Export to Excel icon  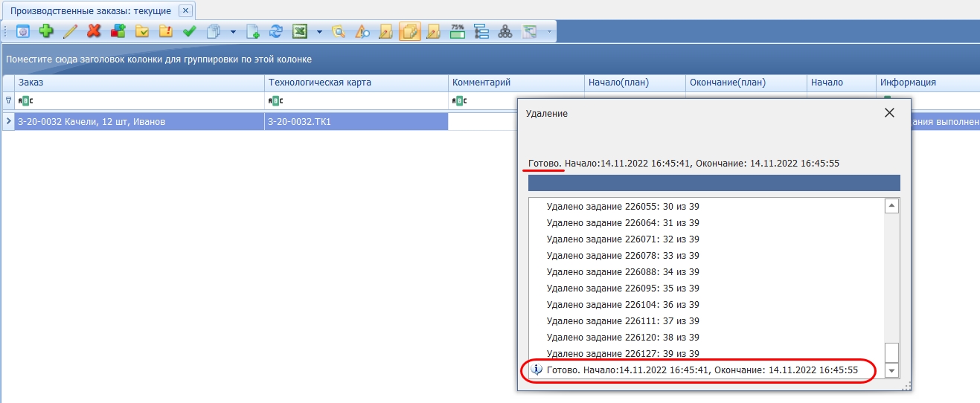pos(299,31)
